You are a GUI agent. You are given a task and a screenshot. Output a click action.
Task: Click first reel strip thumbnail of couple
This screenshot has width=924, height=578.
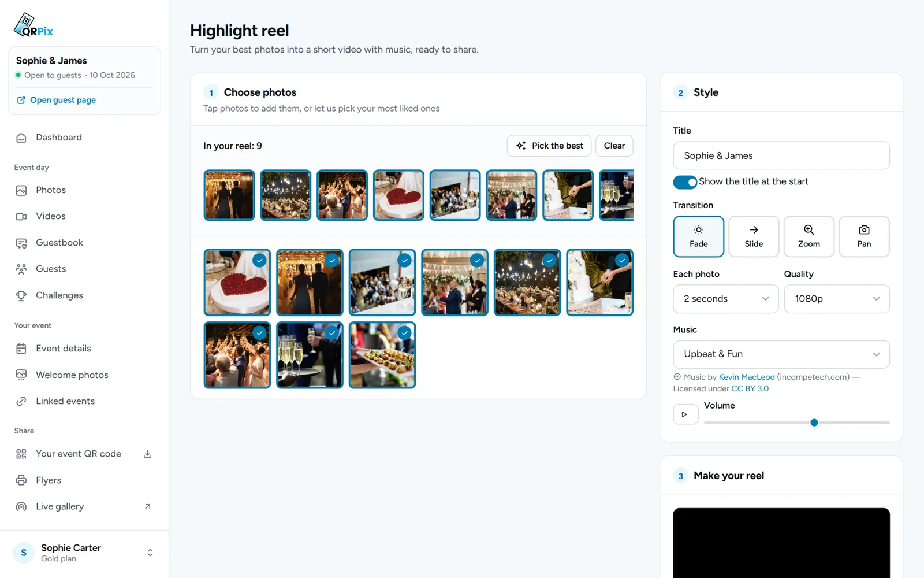click(229, 195)
